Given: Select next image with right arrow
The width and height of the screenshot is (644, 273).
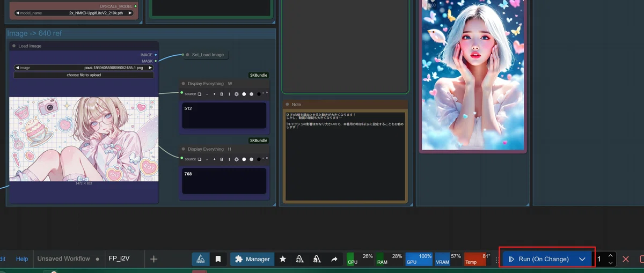Looking at the screenshot, I should 150,68.
